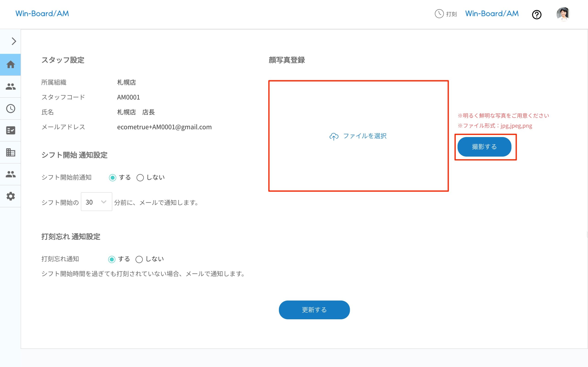Viewport: 588px width, 367px height.
Task: Open Win-Board/AM link in the header
Action: click(491, 13)
